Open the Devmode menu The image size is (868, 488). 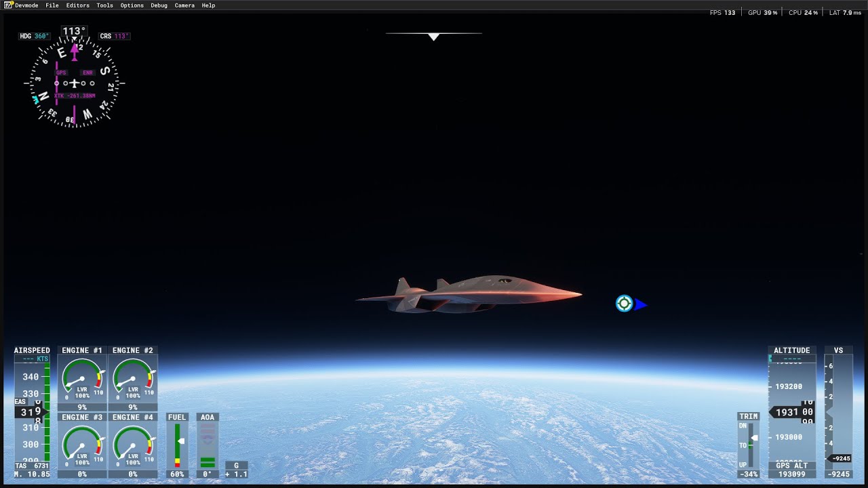click(x=26, y=5)
